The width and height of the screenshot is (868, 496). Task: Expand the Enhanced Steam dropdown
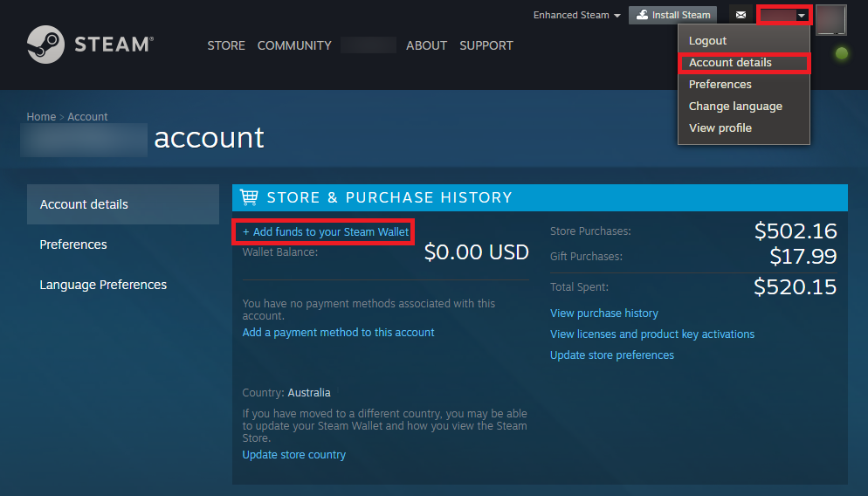(x=576, y=15)
